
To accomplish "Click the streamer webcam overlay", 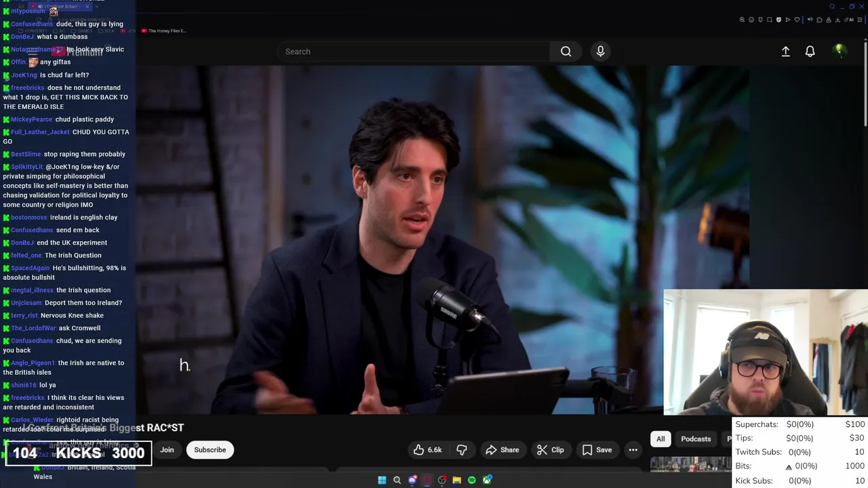I will pyautogui.click(x=766, y=352).
